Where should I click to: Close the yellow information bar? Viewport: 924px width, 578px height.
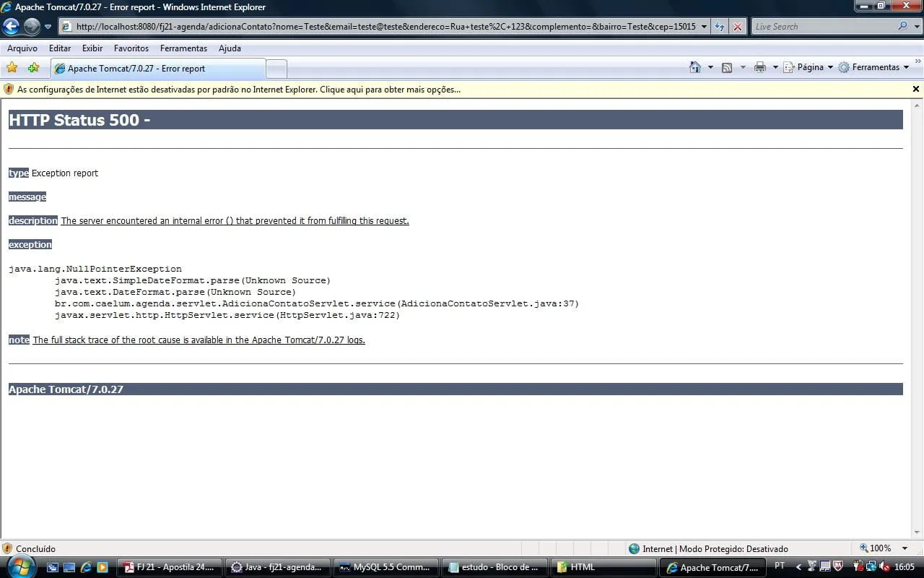[x=916, y=89]
